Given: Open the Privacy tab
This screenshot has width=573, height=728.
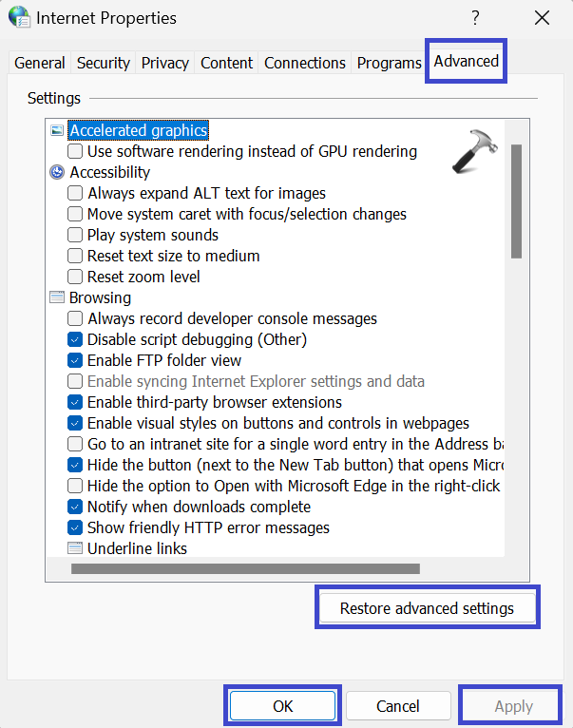Looking at the screenshot, I should tap(165, 63).
